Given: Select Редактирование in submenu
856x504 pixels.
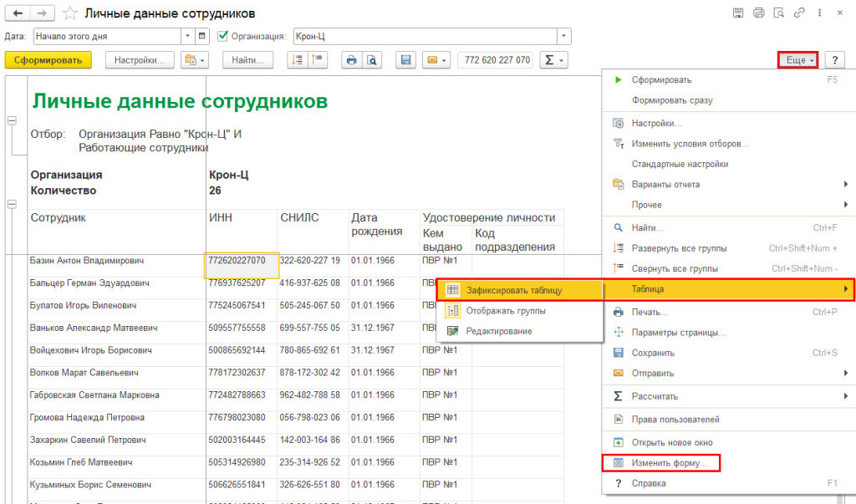Looking at the screenshot, I should pyautogui.click(x=520, y=331).
